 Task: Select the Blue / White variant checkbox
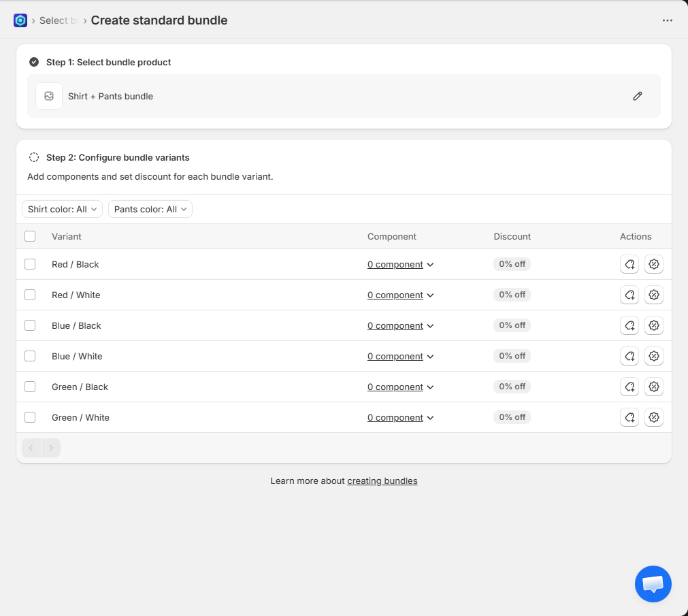tap(30, 356)
